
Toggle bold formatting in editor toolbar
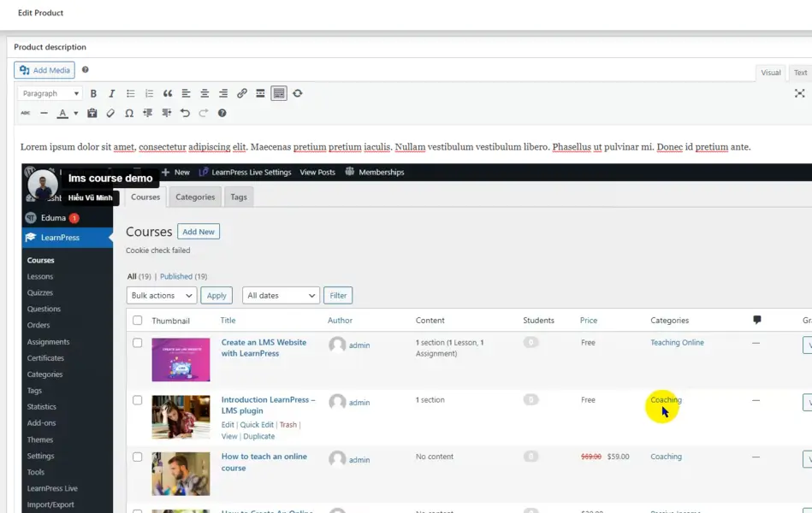[93, 93]
